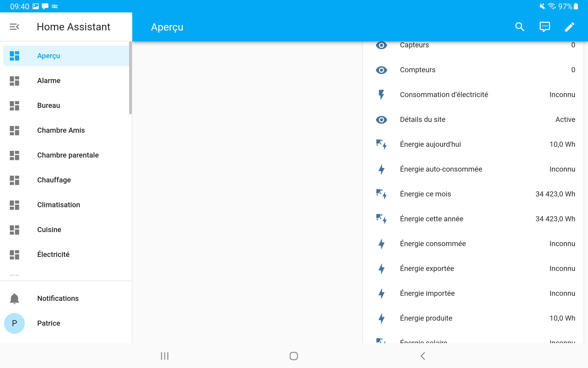Click the Aperçu dashboard icon
Viewport: 588px width, 368px height.
[14, 56]
